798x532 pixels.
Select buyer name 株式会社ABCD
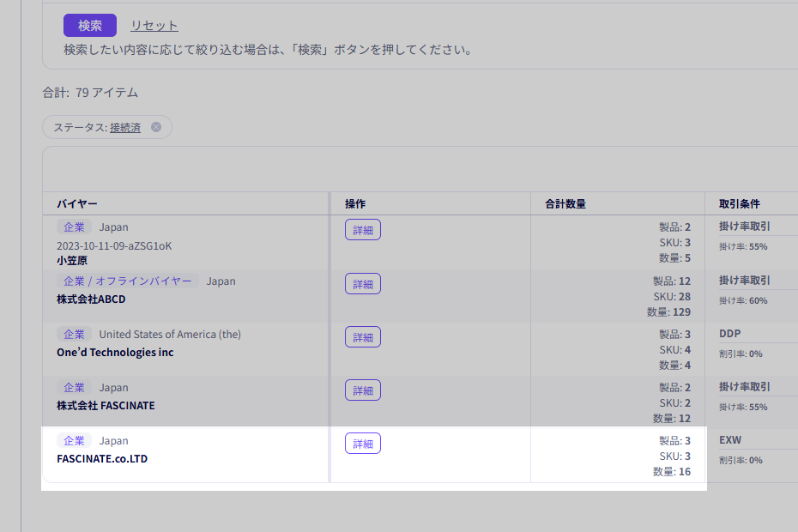tap(91, 299)
